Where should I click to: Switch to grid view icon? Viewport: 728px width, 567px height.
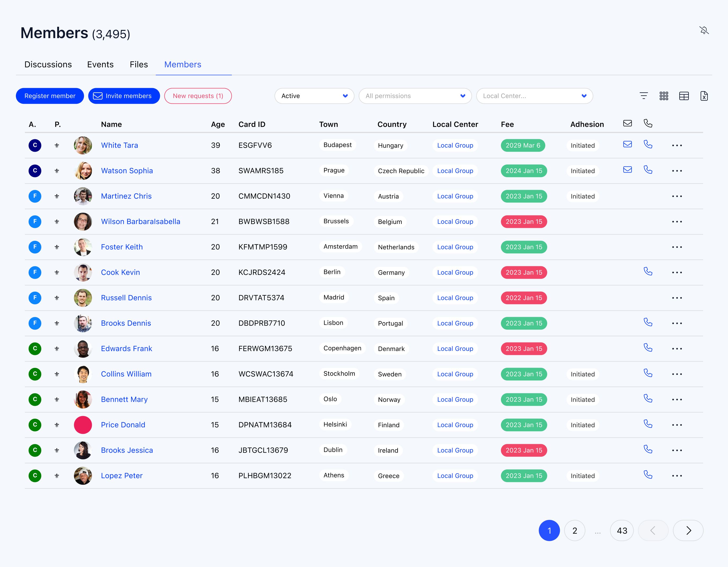coord(663,96)
